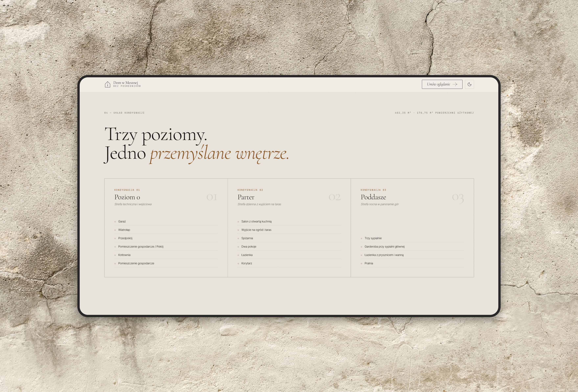578x392 pixels.
Task: Click the 04 — Układ kondygnacji label
Action: click(x=124, y=113)
